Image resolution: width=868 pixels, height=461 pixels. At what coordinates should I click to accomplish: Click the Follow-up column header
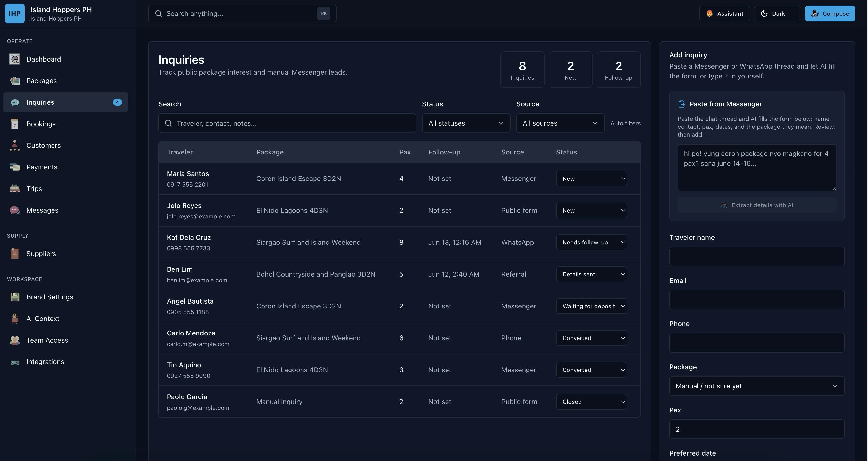coord(444,152)
